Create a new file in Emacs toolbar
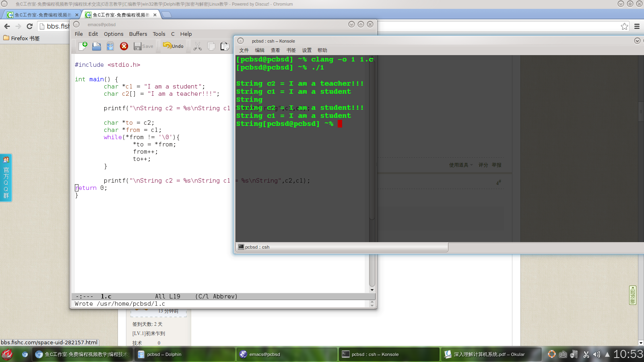Image resolution: width=644 pixels, height=362 pixels. (x=83, y=46)
